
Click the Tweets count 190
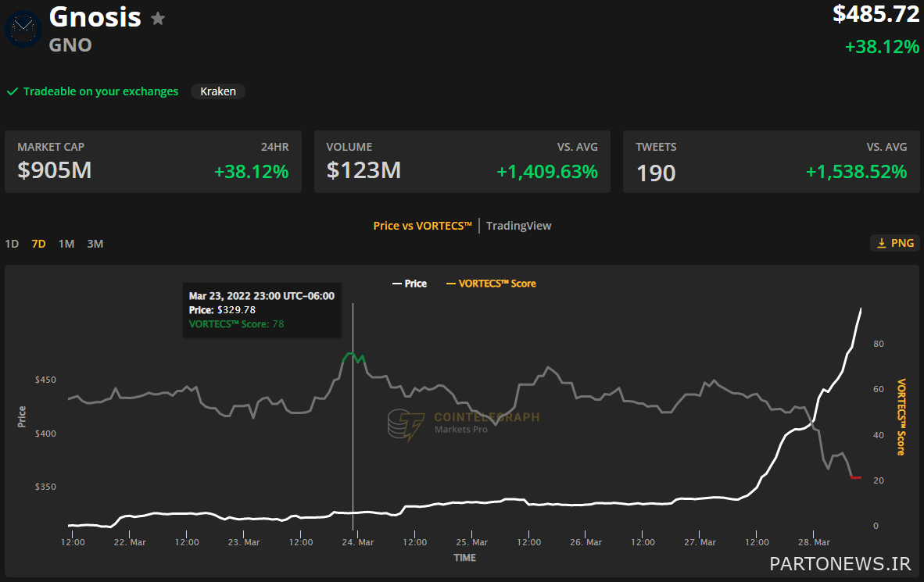click(656, 173)
